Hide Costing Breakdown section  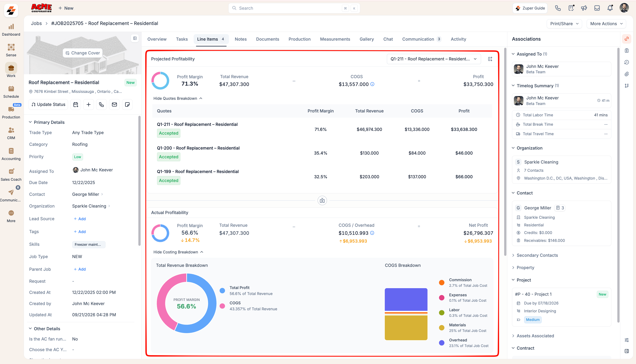pos(178,252)
